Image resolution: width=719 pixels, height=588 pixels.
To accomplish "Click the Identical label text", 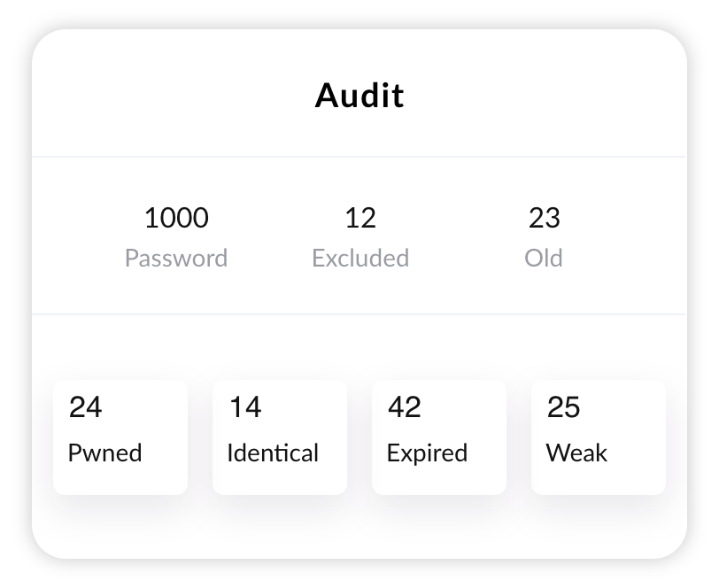I will coord(272,453).
